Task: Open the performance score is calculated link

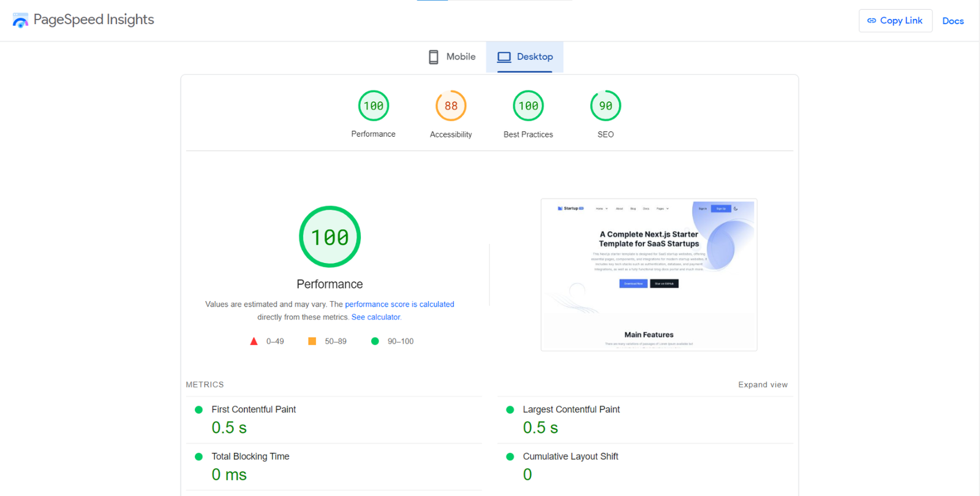Action: (399, 304)
